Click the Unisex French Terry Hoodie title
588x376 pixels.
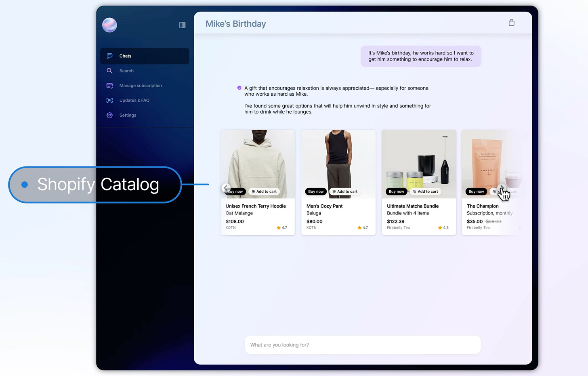coord(256,206)
